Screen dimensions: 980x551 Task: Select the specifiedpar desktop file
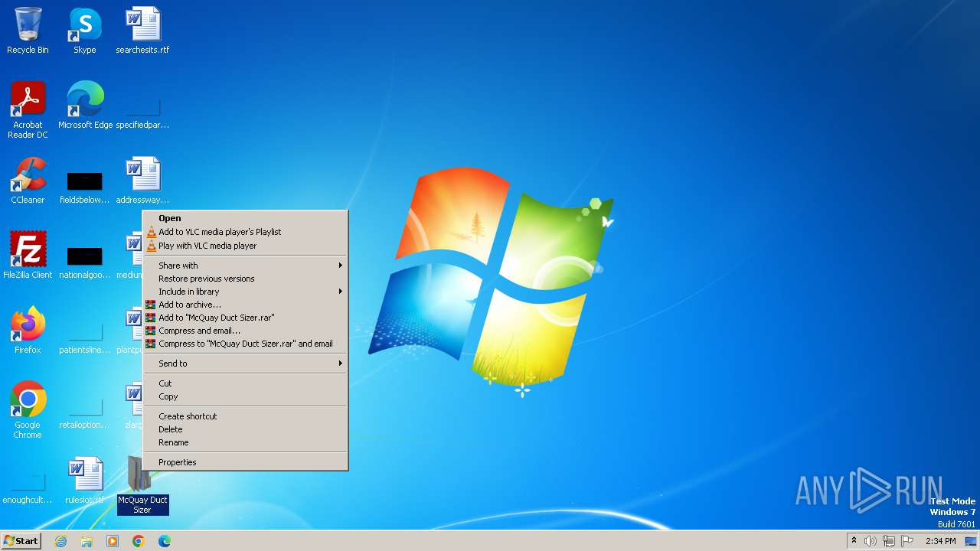(142, 112)
